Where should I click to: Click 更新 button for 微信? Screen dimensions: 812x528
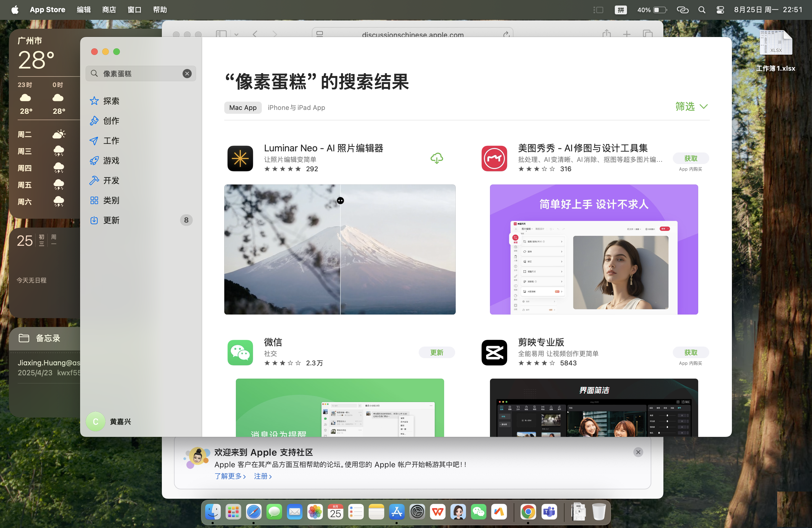[x=436, y=352]
